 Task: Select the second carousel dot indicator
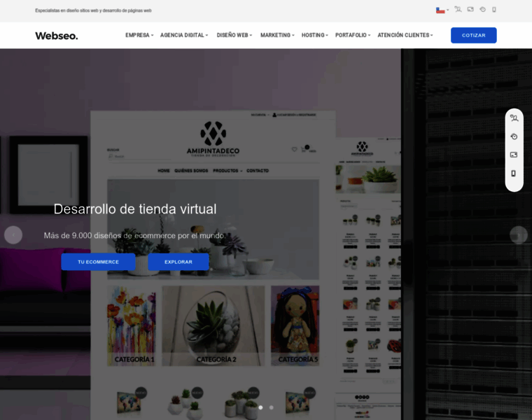[x=272, y=407]
